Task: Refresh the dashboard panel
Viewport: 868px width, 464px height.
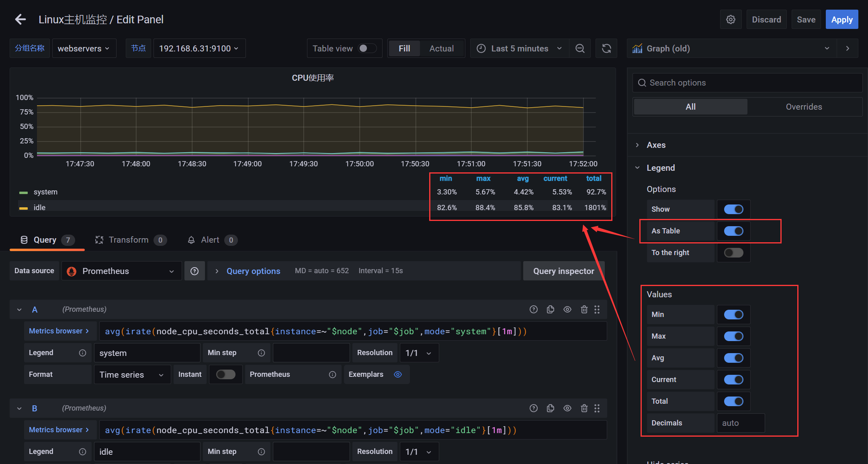Action: pyautogui.click(x=606, y=48)
